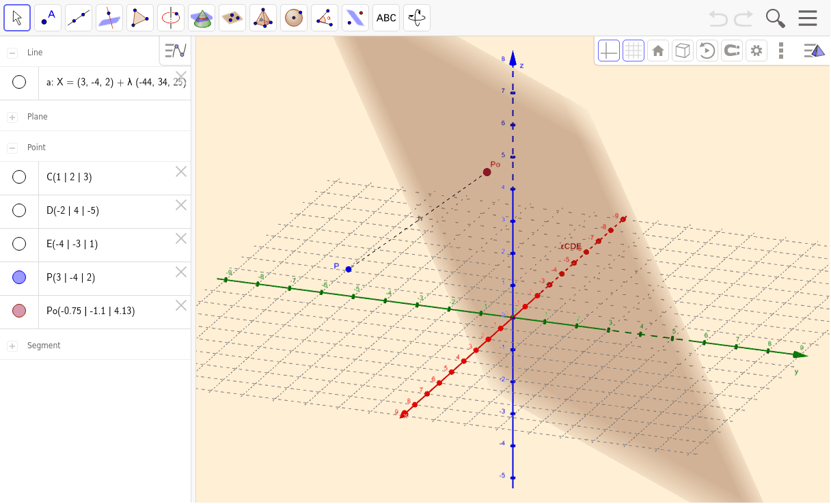Select the line a equation text
This screenshot has height=504, width=831.
(116, 83)
